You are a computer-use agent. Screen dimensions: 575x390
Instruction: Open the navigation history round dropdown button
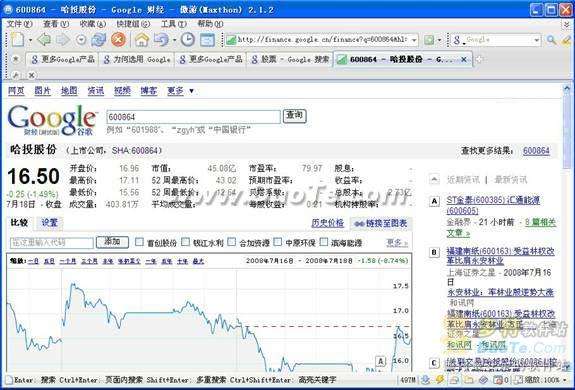[81, 40]
